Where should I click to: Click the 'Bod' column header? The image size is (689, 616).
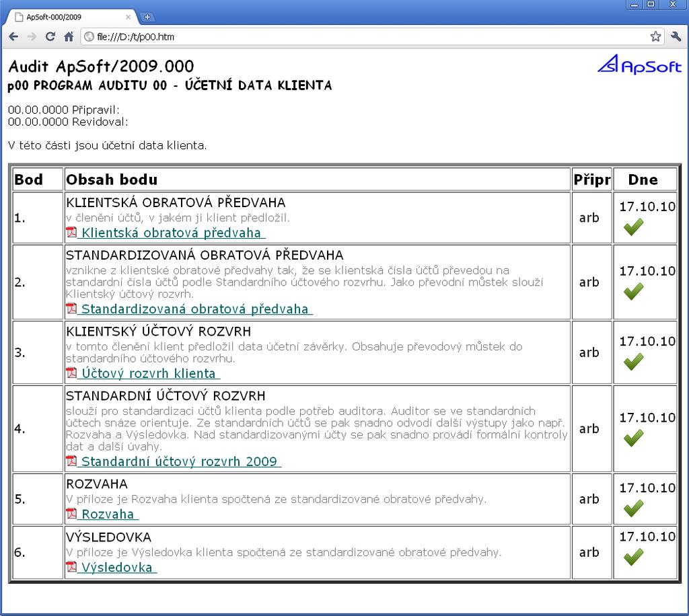38,180
